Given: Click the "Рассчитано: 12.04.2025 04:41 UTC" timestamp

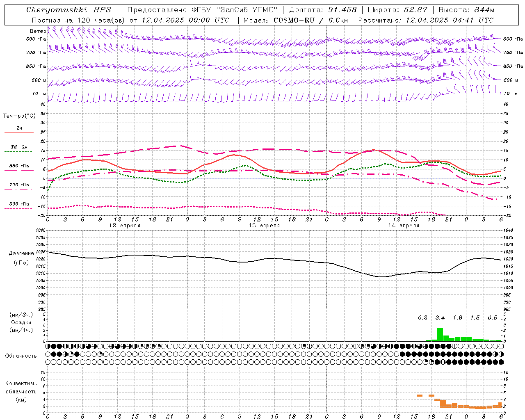Looking at the screenshot, I should 426,20.
